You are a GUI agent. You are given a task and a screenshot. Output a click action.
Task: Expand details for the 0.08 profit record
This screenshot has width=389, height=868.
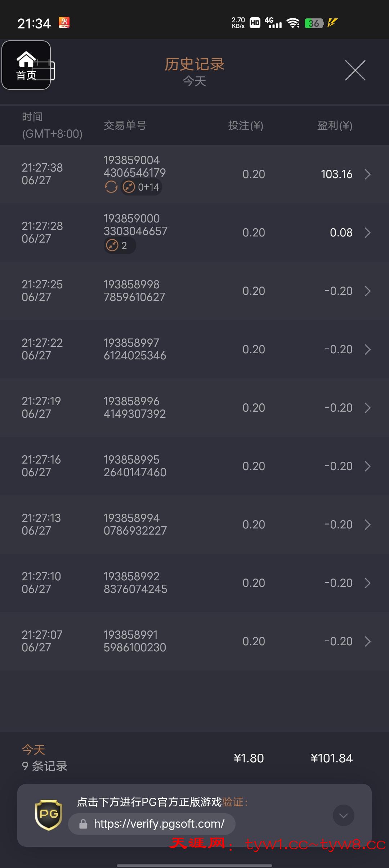coord(367,232)
